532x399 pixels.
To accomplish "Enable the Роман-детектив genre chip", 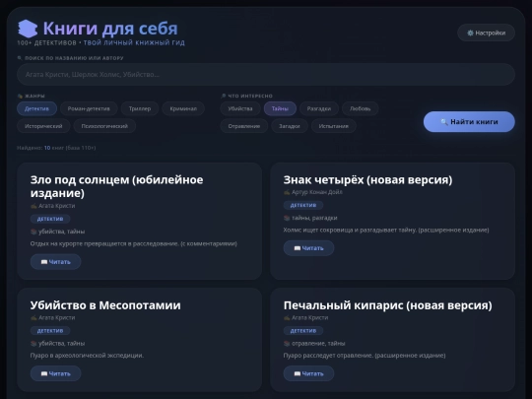I will tap(89, 108).
